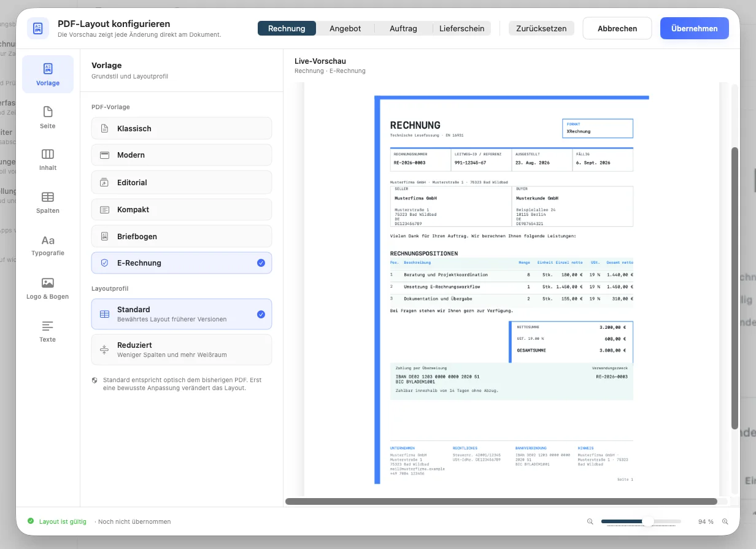Open the Typografie sidebar section
Viewport: 756px width, 549px height.
click(48, 245)
